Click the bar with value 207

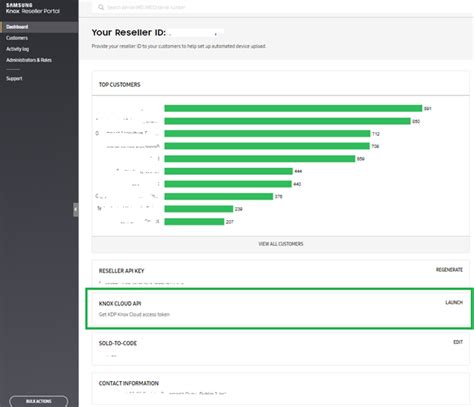(194, 222)
